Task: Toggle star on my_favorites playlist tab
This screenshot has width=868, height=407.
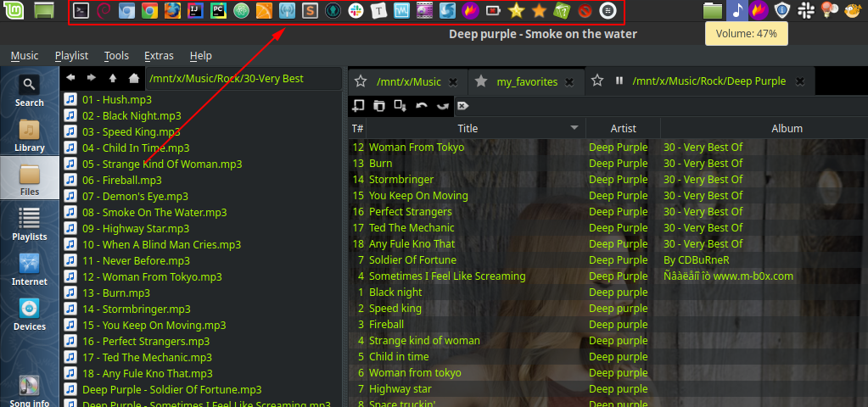Action: point(481,81)
